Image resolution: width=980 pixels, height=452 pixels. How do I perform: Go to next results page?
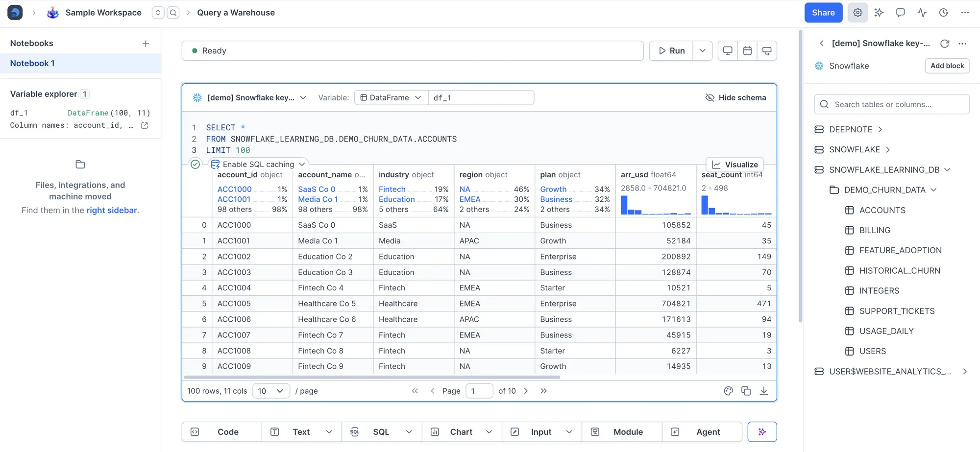point(526,391)
